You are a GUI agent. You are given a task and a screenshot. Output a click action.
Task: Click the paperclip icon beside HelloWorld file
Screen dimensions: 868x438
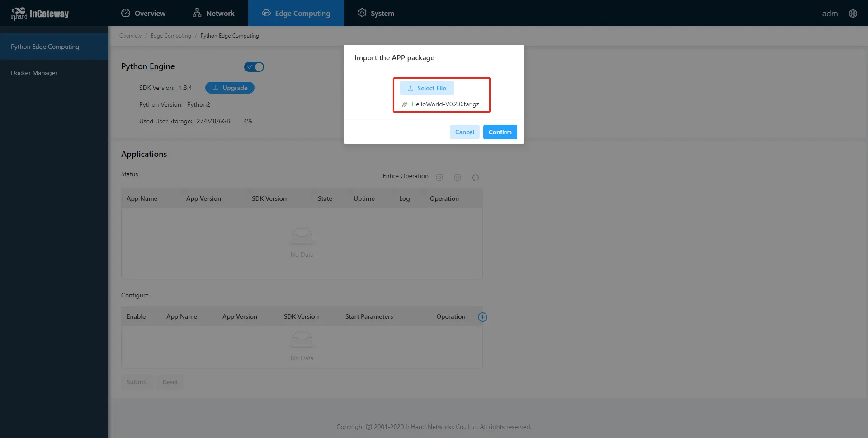pyautogui.click(x=405, y=104)
